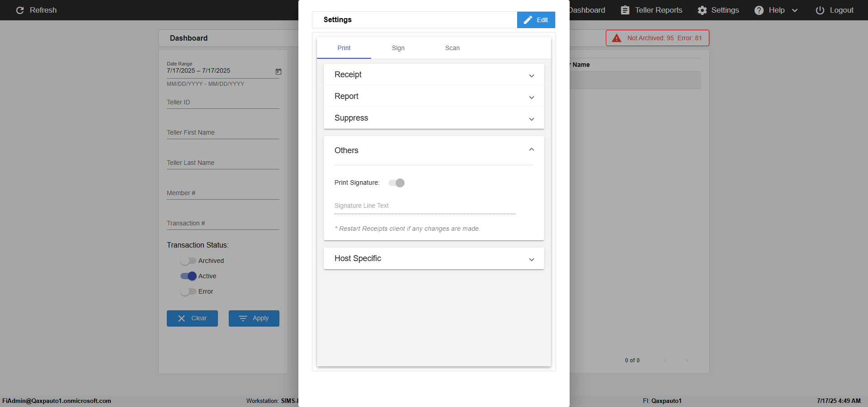Click the Not Archived / Error alert button
This screenshot has height=407, width=868.
657,38
